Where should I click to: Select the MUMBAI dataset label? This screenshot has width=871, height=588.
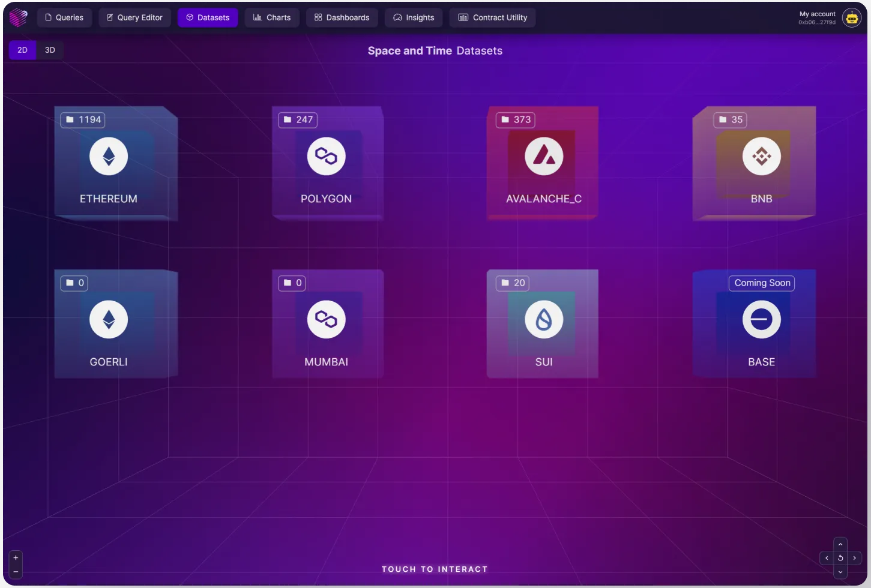tap(326, 362)
